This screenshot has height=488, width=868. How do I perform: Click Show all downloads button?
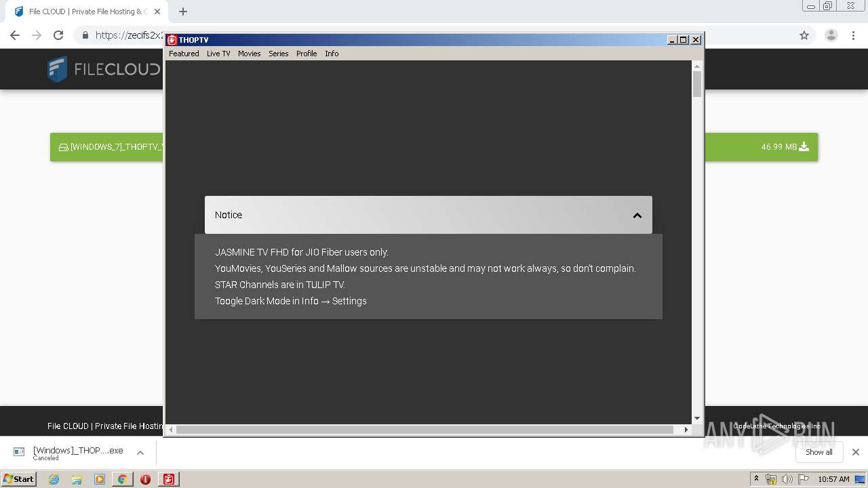coord(818,452)
